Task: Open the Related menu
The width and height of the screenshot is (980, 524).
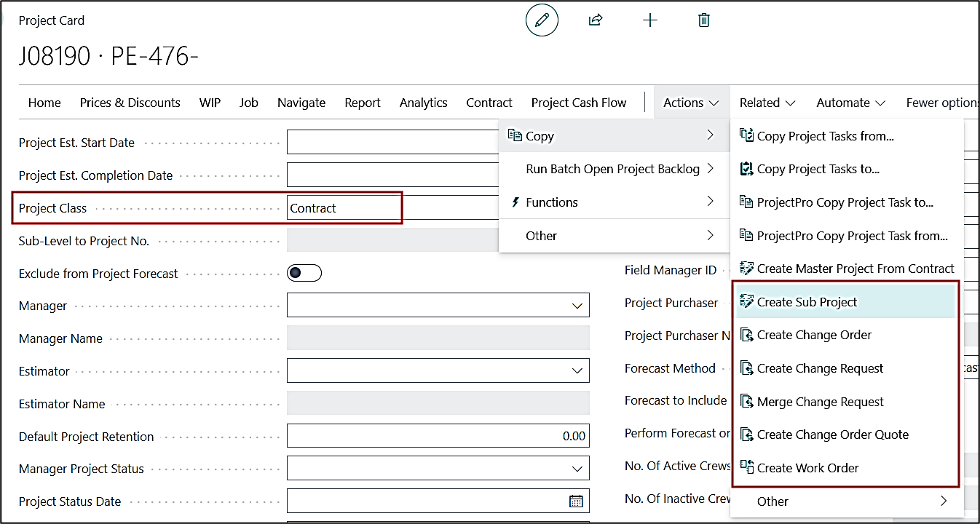Action: click(767, 103)
